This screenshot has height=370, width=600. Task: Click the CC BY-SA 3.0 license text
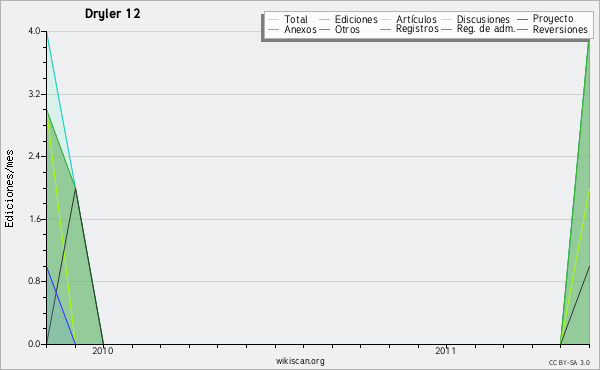tap(569, 363)
